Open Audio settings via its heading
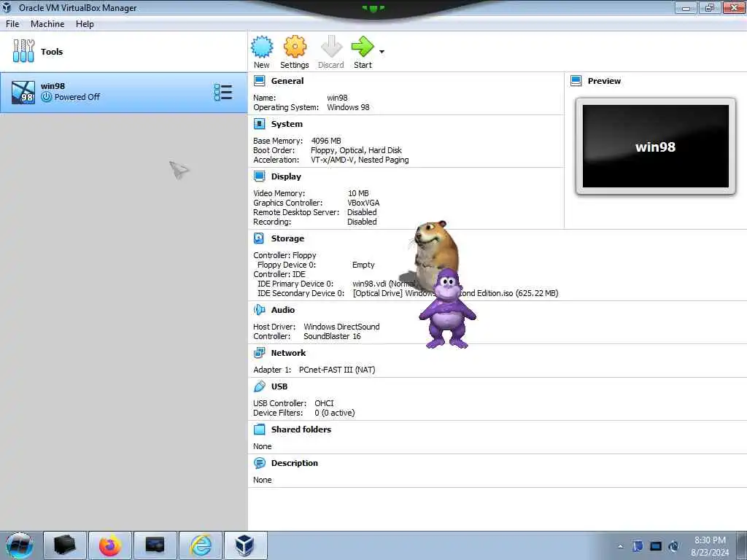 click(283, 309)
